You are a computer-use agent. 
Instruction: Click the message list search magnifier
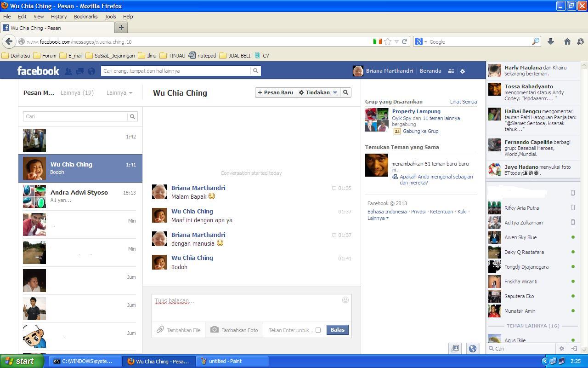[x=132, y=116]
